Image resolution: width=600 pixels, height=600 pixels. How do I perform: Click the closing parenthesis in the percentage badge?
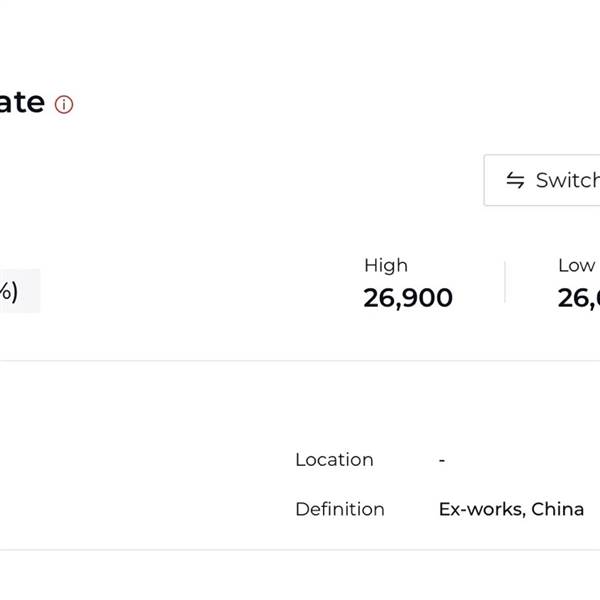(14, 291)
